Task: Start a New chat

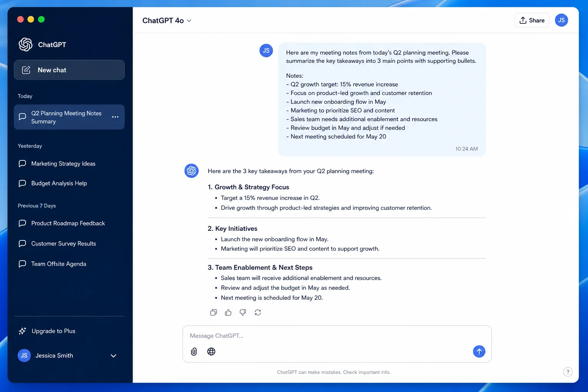Action: click(69, 70)
